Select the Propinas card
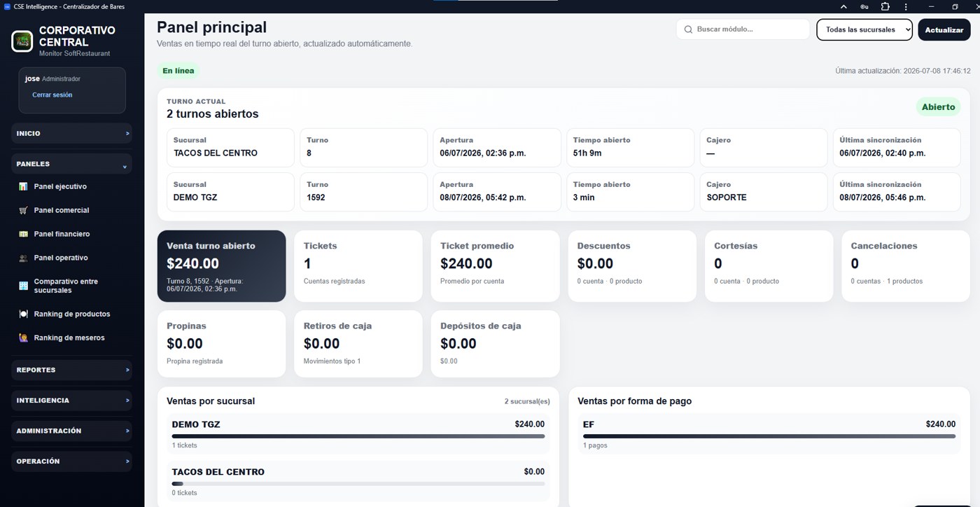 pos(221,344)
